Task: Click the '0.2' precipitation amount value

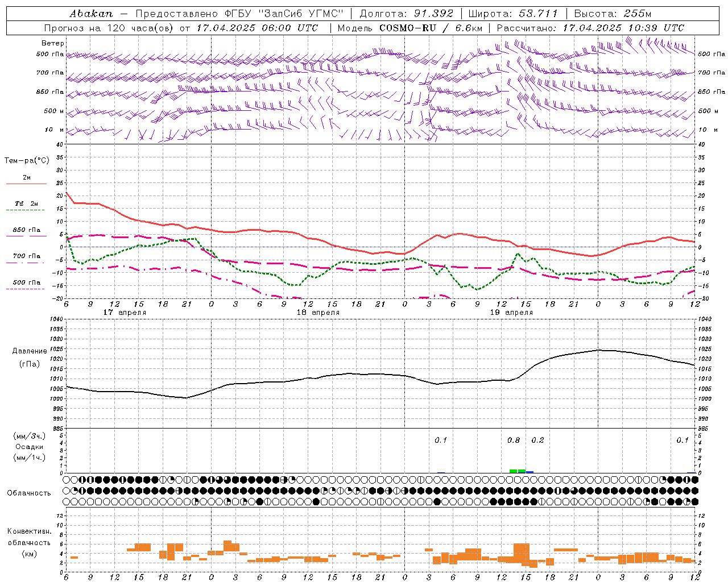Action: (x=537, y=440)
